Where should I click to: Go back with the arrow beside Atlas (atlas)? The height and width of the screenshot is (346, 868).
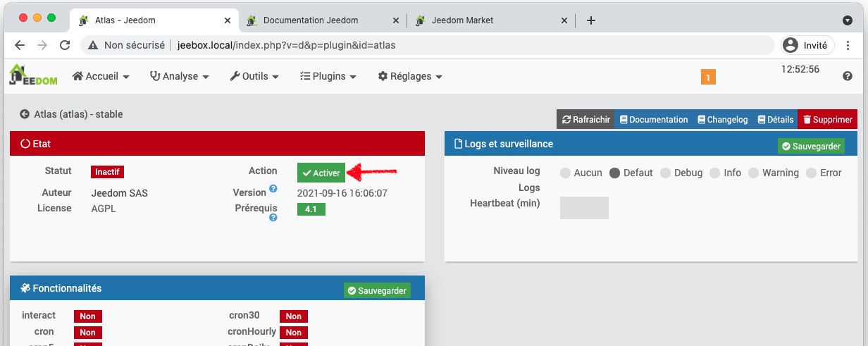point(25,114)
